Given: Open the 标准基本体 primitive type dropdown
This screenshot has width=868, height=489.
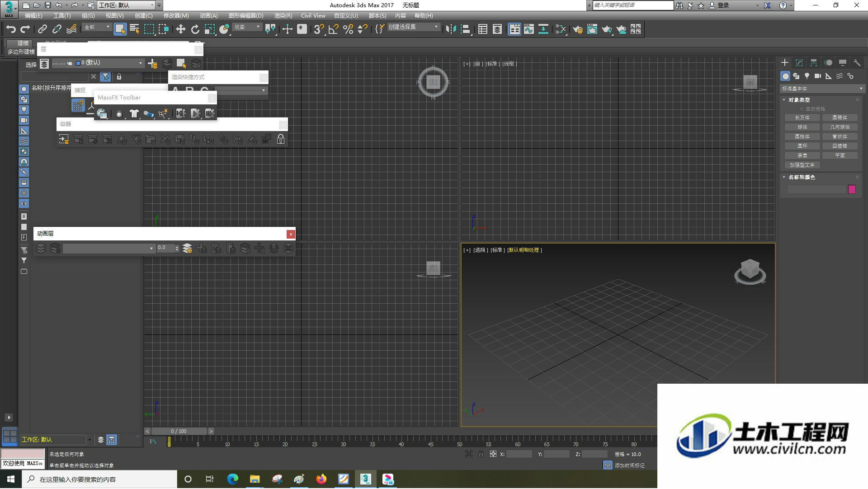Looking at the screenshot, I should (822, 89).
